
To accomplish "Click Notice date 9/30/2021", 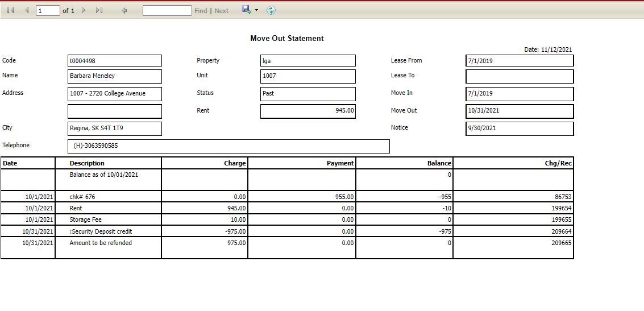I will [520, 128].
